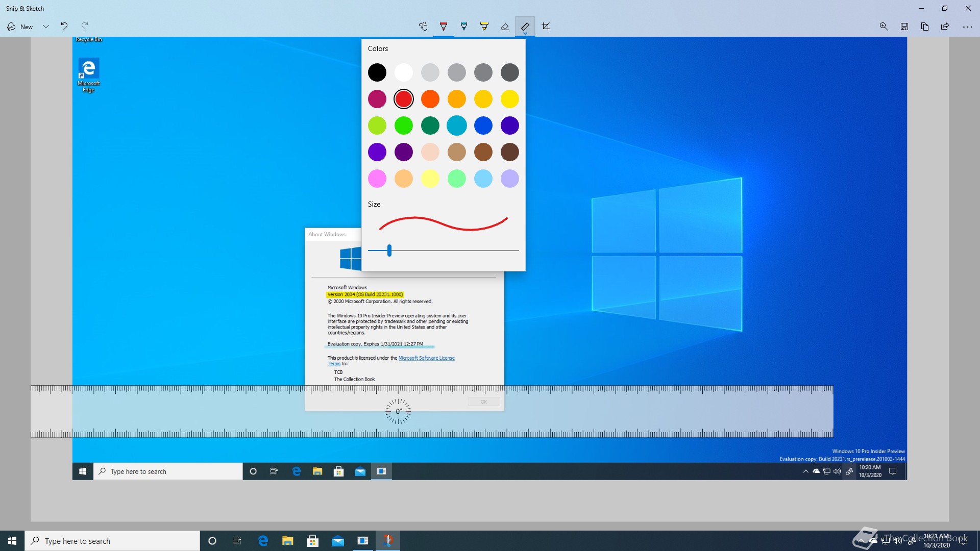Select the yellow Highlighter tool
The image size is (980, 551).
tap(484, 27)
